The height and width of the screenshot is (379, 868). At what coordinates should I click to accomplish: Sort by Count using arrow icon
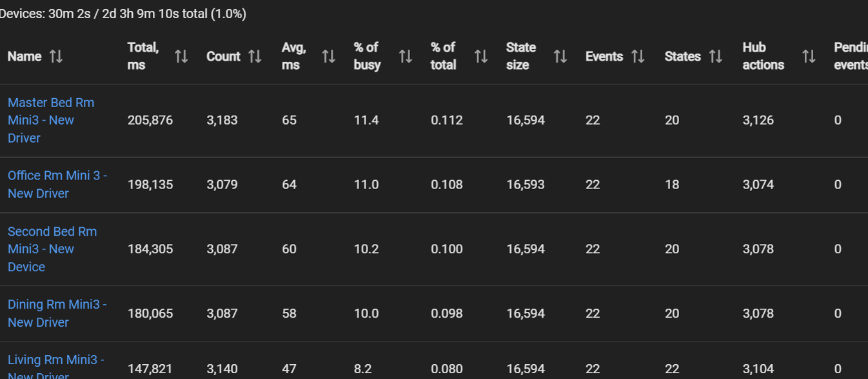(x=255, y=56)
